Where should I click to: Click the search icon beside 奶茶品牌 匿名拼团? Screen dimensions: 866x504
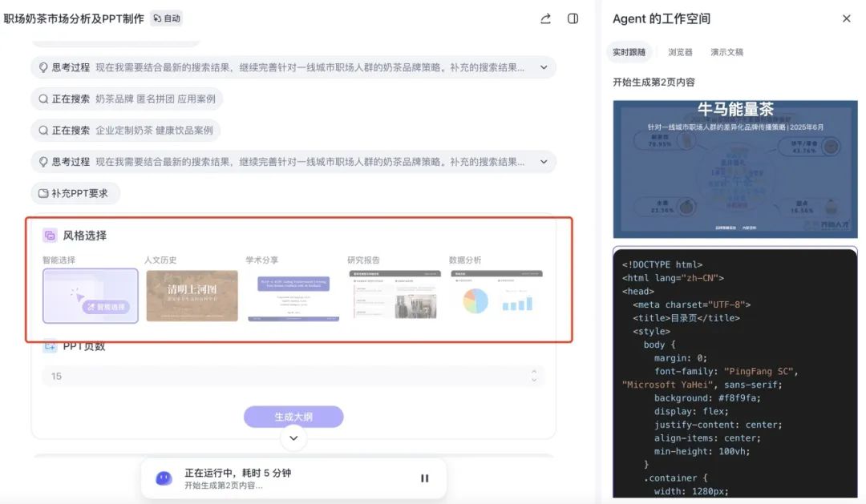[x=43, y=99]
